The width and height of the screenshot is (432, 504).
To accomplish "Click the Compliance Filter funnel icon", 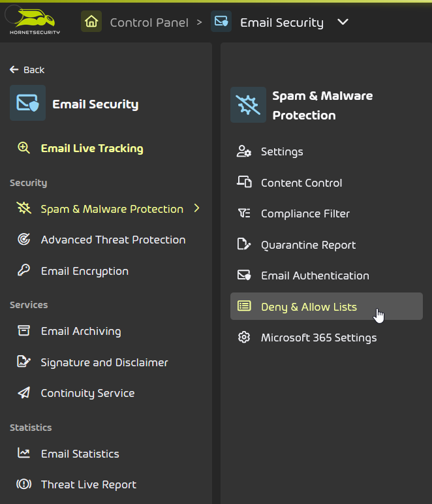I will [x=244, y=213].
